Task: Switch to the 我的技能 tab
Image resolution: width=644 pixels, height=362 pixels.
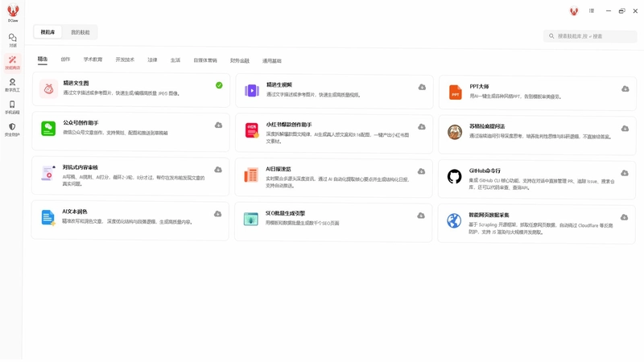Action: click(80, 32)
